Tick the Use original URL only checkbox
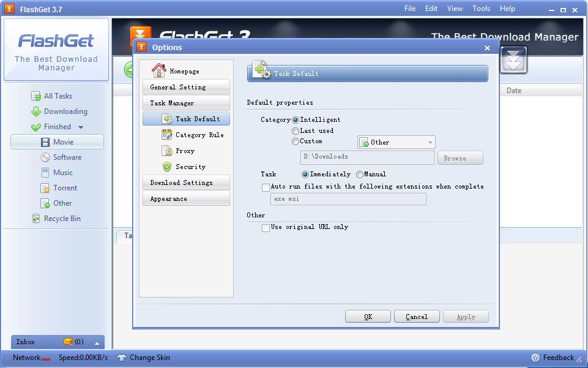This screenshot has height=368, width=588. [x=266, y=228]
